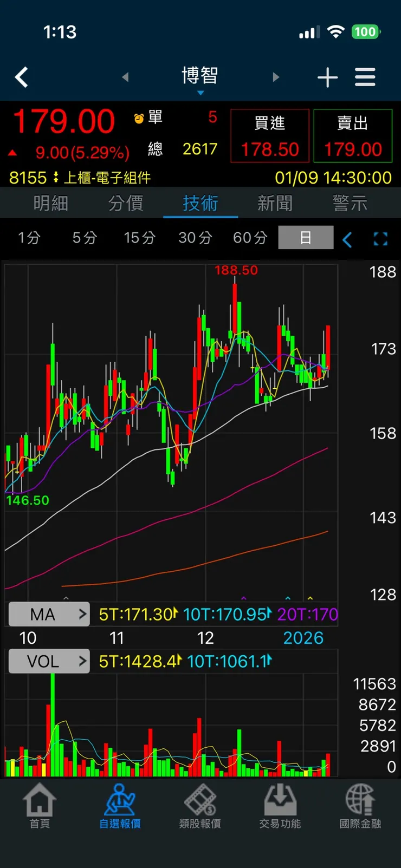Go to next stock with right triangle
This screenshot has width=401, height=868.
click(x=276, y=77)
